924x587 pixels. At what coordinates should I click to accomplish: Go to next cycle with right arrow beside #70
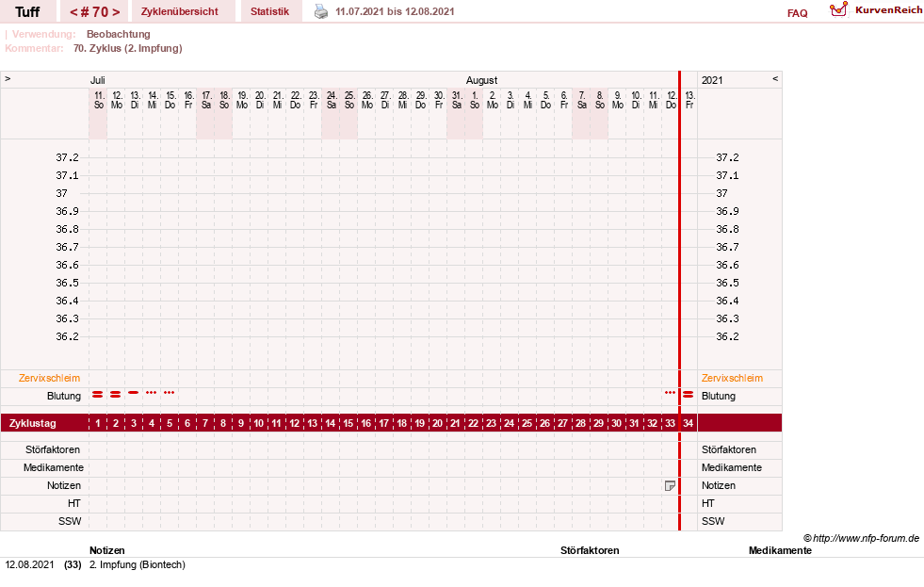coord(116,12)
